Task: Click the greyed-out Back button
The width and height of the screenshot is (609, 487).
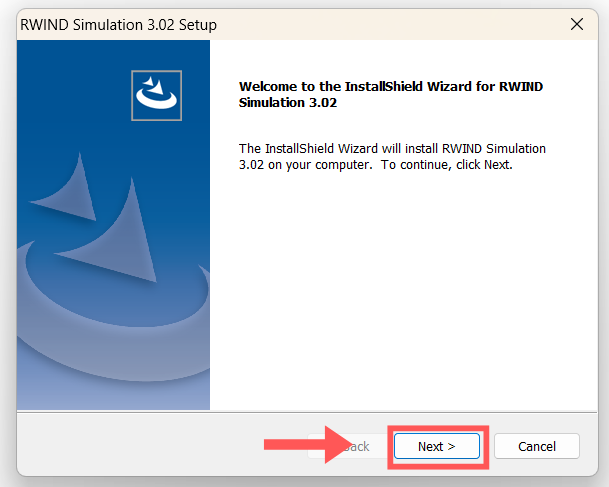Action: (356, 446)
